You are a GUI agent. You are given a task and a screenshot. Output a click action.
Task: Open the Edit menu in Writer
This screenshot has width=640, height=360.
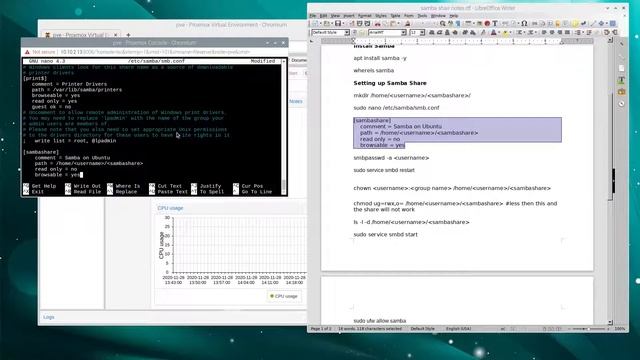(323, 16)
